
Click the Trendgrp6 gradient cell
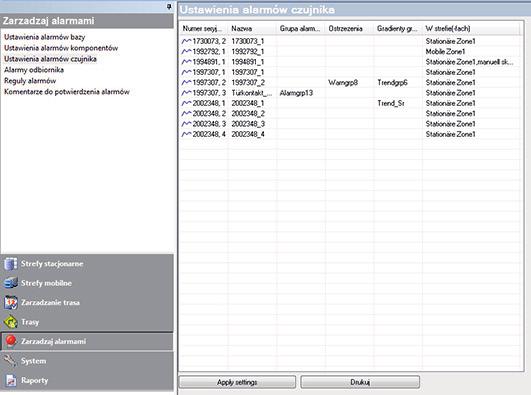pos(392,83)
